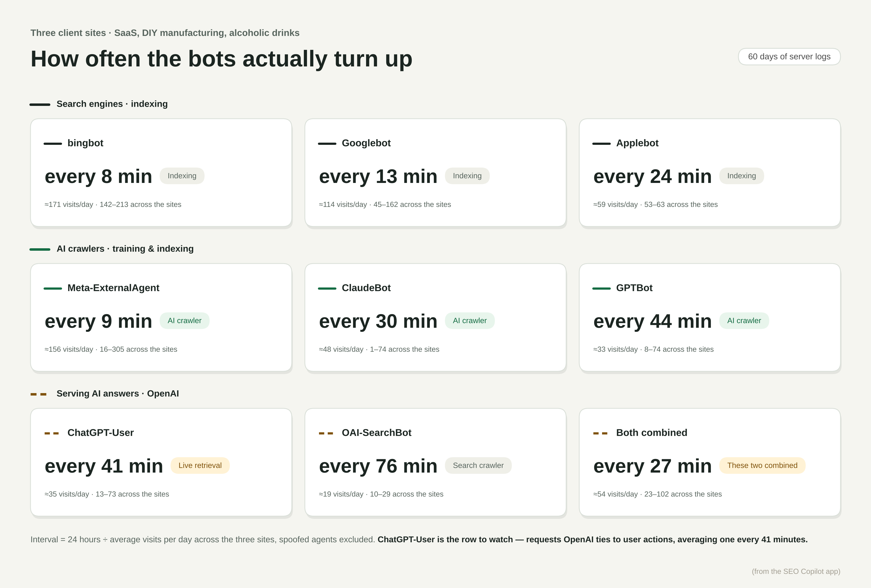Image resolution: width=871 pixels, height=588 pixels.
Task: Select the bingbot card title
Action: coord(85,143)
